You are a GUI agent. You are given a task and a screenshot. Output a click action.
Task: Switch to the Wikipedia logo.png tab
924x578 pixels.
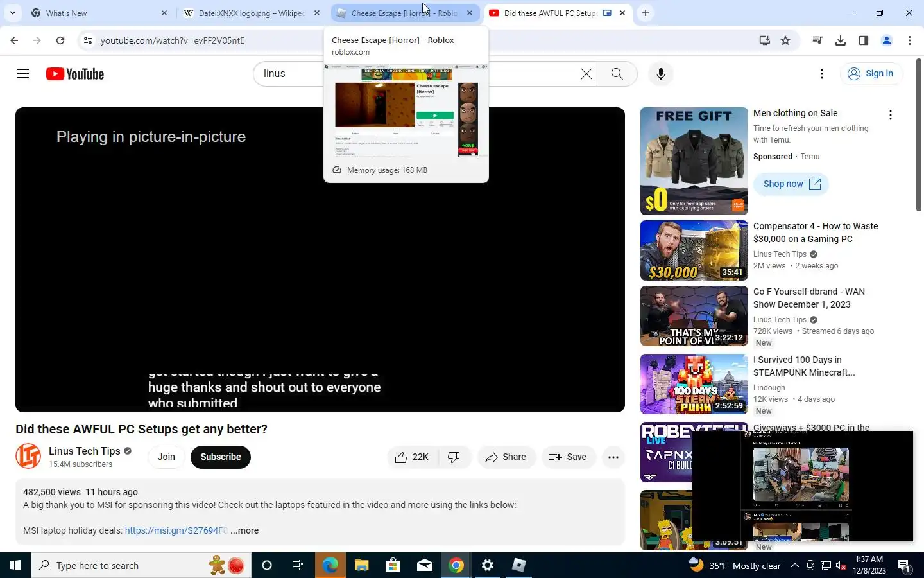pos(252,13)
